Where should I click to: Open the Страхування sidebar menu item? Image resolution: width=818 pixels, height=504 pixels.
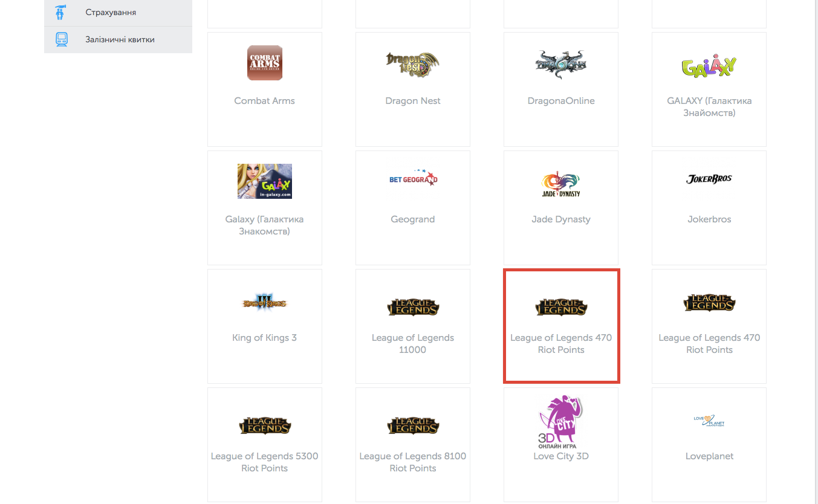[118, 13]
